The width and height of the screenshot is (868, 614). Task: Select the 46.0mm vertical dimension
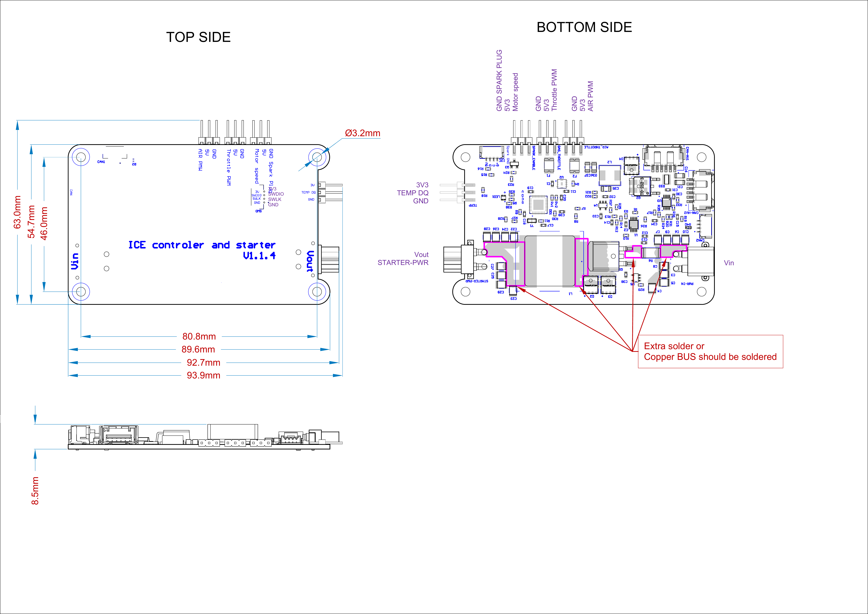click(x=44, y=224)
